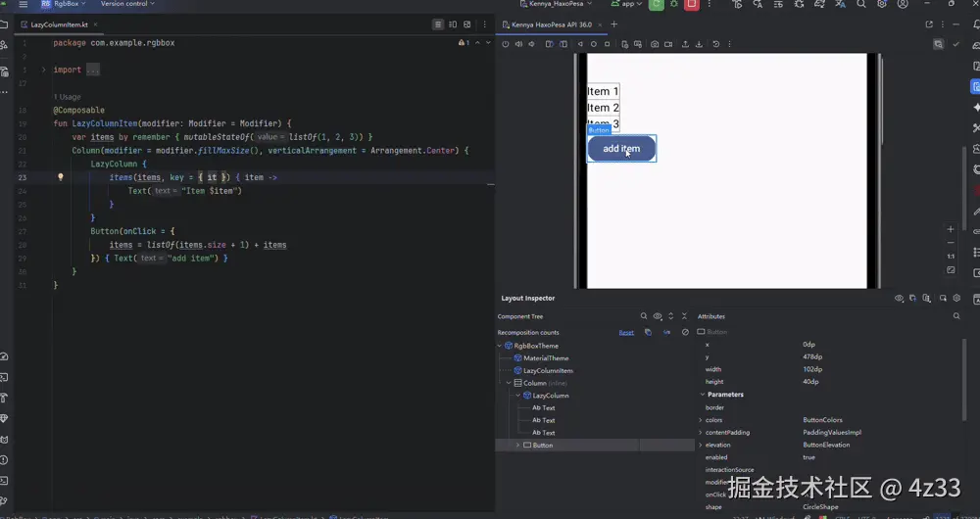
Task: Click the green Debug bug icon
Action: (674, 4)
